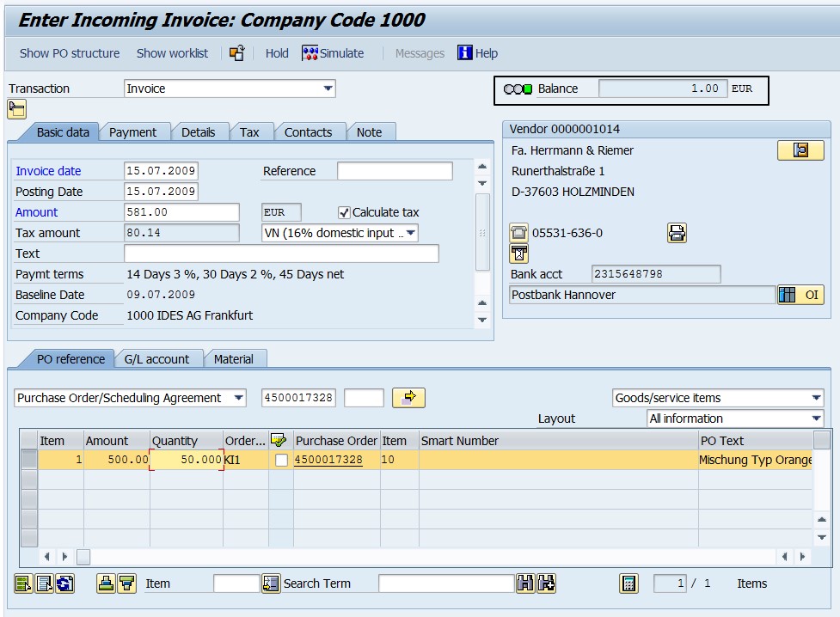Click the booking OK column header icon
Viewport: 840px width, 617px height.
click(x=279, y=440)
